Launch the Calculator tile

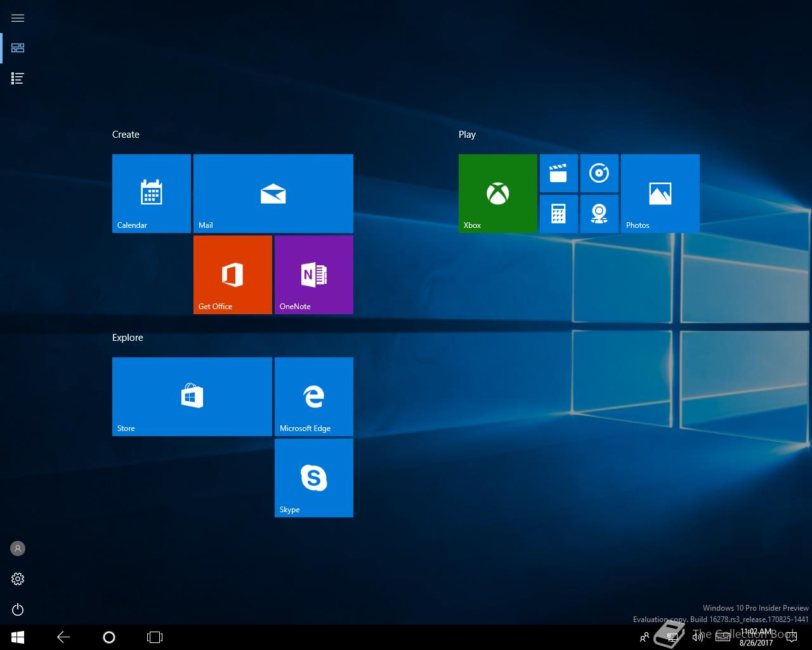[559, 214]
